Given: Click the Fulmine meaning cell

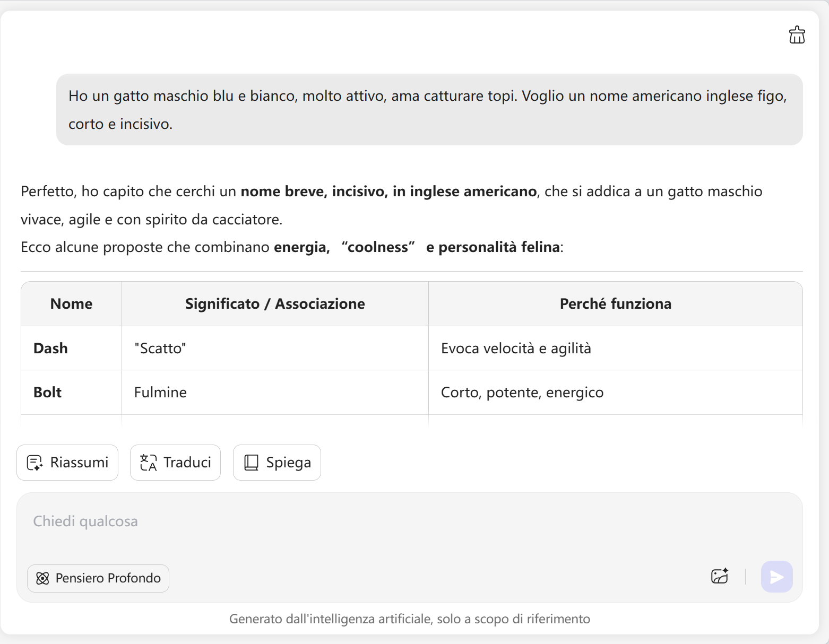Looking at the screenshot, I should coord(160,393).
